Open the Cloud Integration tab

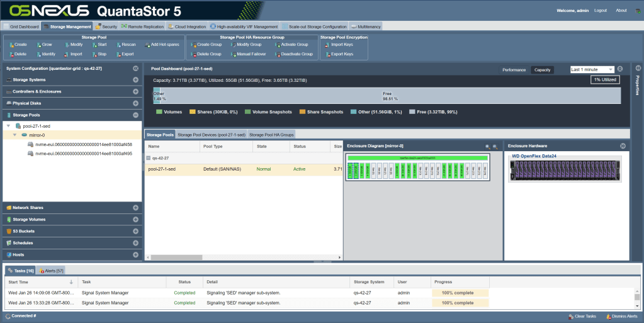tap(187, 26)
